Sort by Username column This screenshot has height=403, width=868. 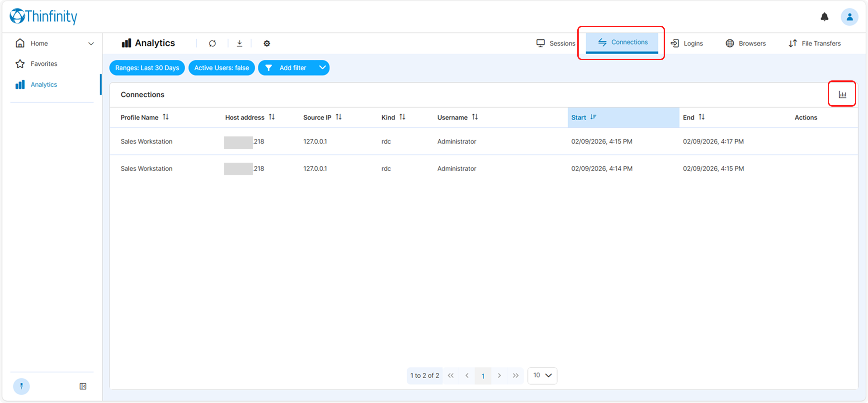475,117
